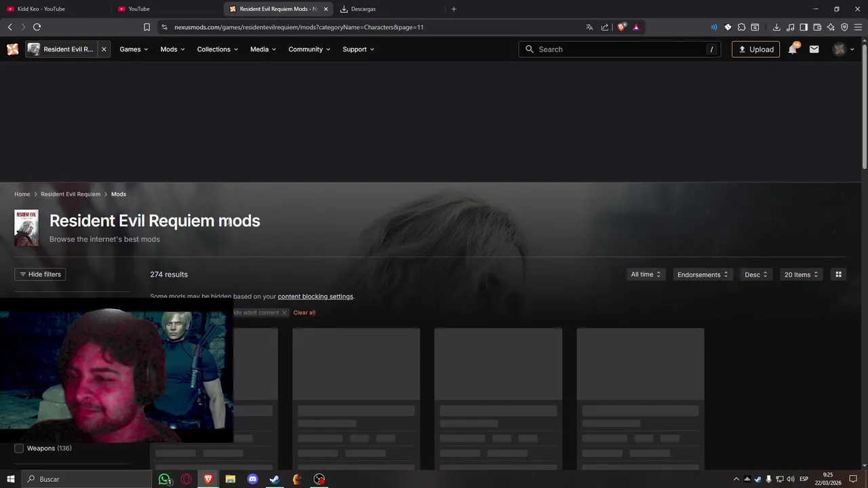The height and width of the screenshot is (488, 868).
Task: Open File Explorer from the taskbar
Action: (x=231, y=479)
